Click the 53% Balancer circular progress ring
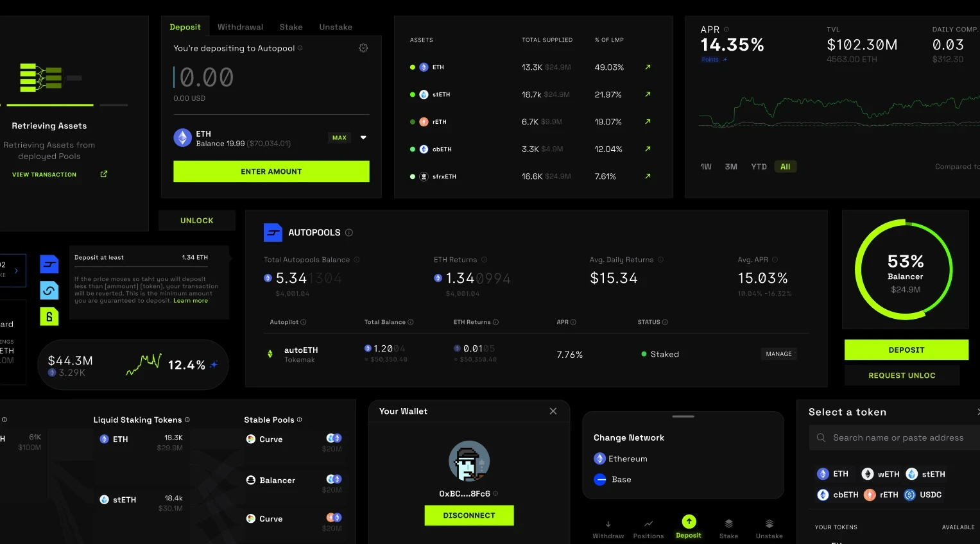 [904, 269]
